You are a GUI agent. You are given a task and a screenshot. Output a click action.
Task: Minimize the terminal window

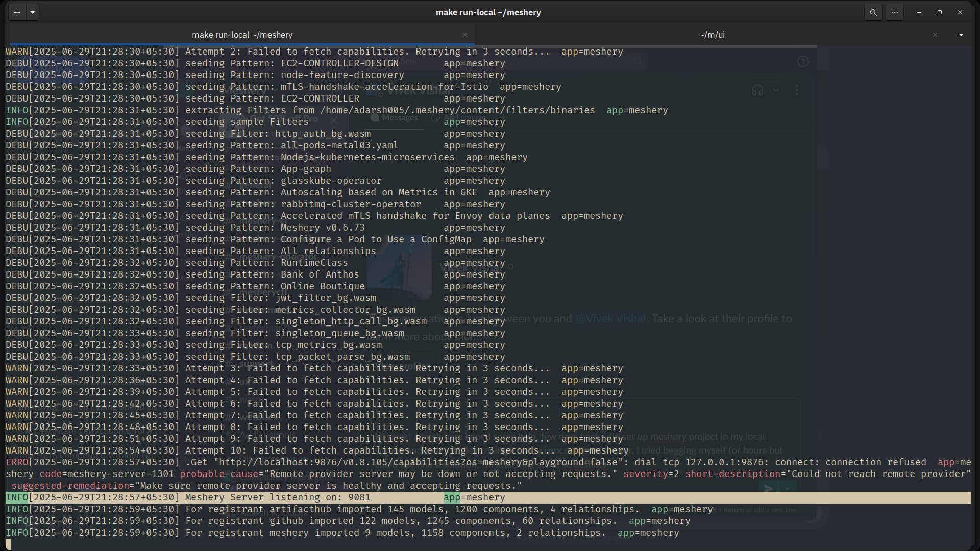[919, 12]
